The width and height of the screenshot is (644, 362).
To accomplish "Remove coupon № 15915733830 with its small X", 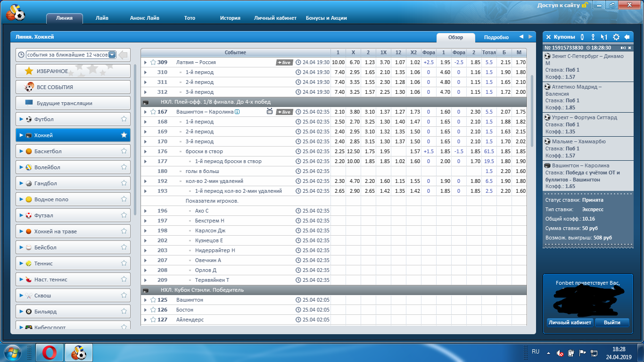I will 629,48.
